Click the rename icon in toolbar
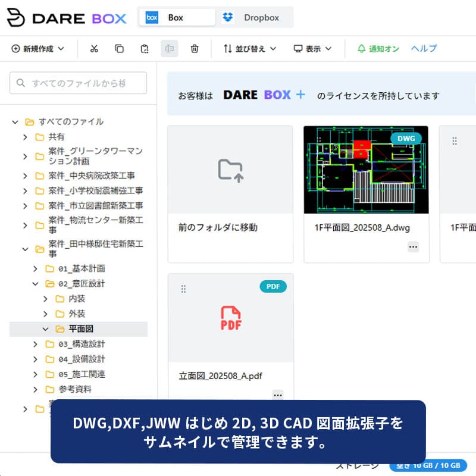This screenshot has height=476, width=476. 170,49
